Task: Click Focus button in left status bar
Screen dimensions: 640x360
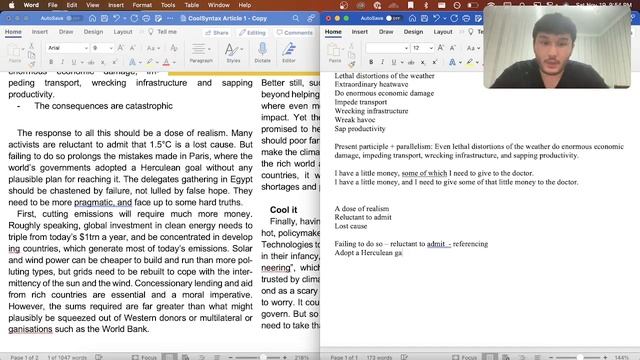Action: pos(144,357)
